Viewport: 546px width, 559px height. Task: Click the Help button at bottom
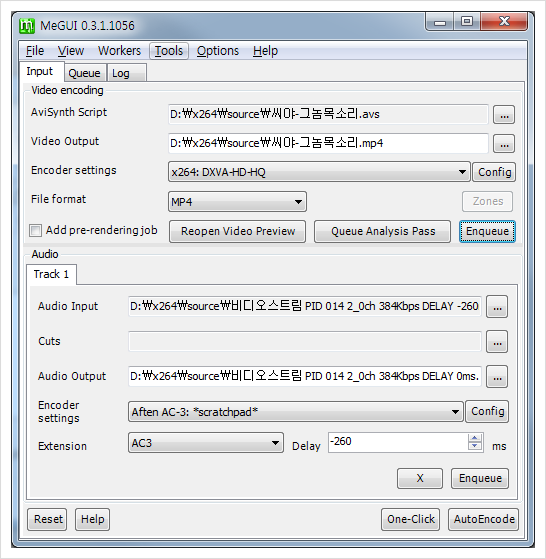point(92,519)
